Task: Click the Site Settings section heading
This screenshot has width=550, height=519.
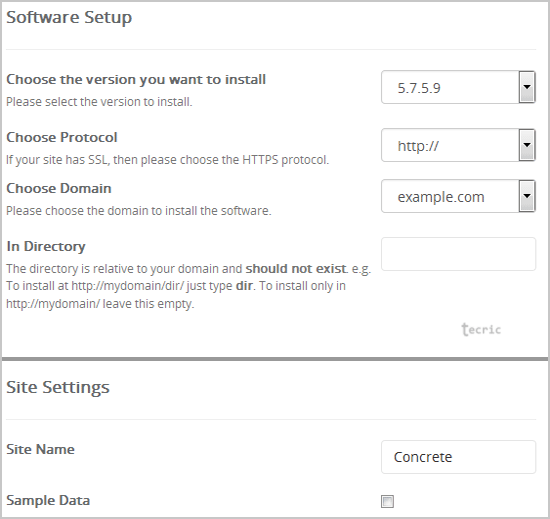Action: pos(58,387)
